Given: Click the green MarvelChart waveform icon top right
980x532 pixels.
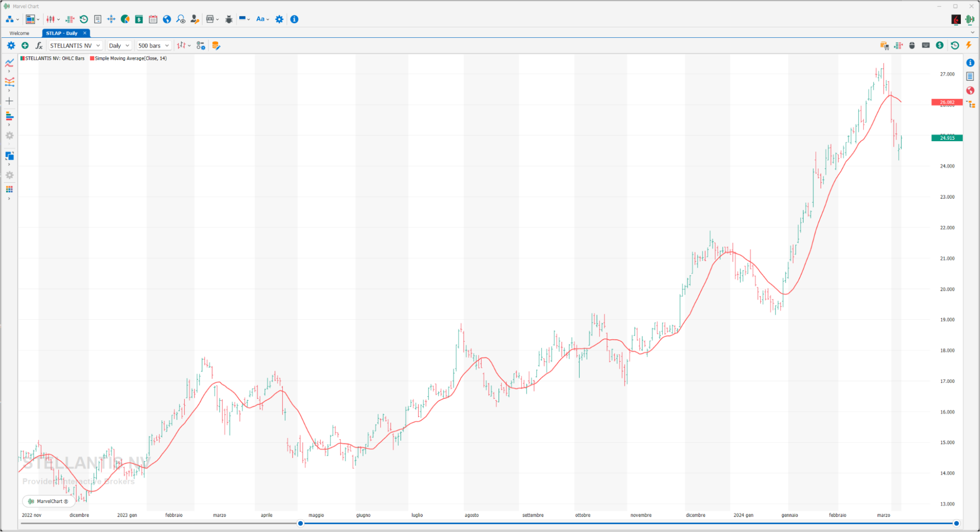Looking at the screenshot, I should 970,19.
